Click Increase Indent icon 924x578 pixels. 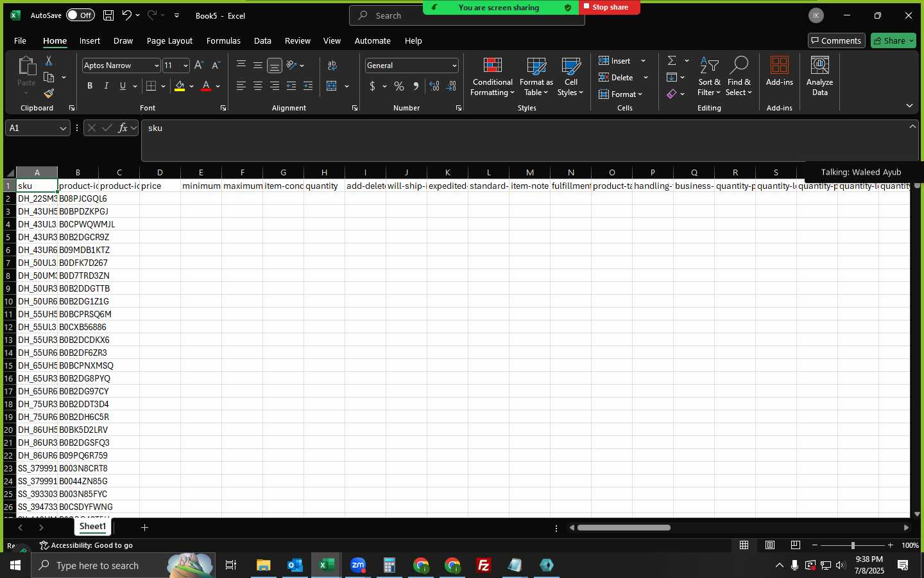tap(308, 86)
